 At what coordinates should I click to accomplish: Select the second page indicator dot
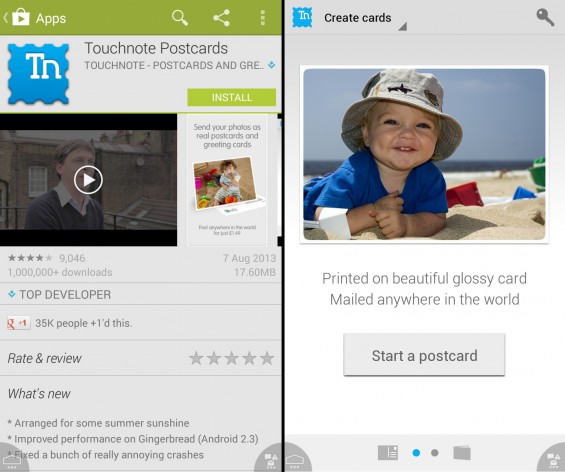pos(435,453)
